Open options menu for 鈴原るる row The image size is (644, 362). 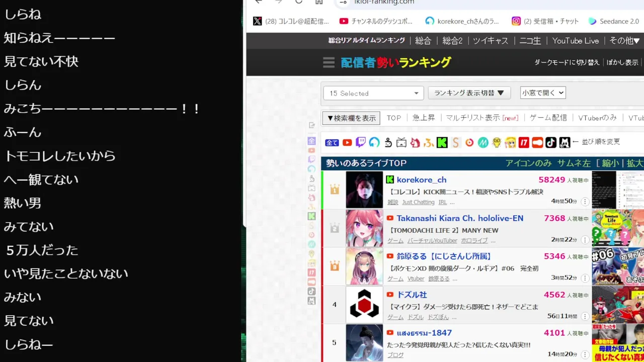(x=585, y=278)
